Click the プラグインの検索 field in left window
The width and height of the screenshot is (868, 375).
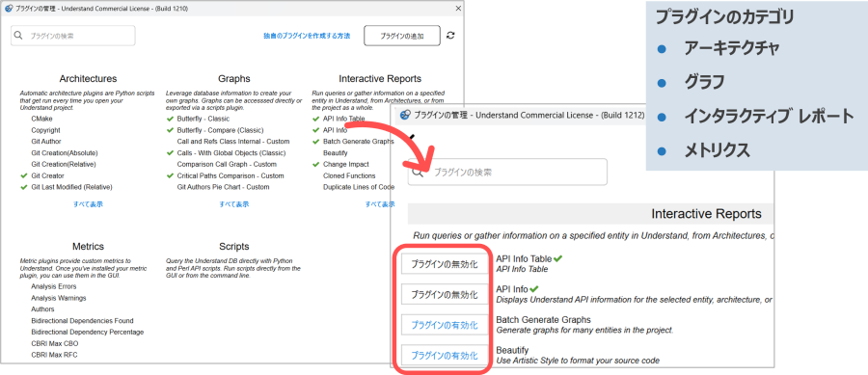point(73,36)
